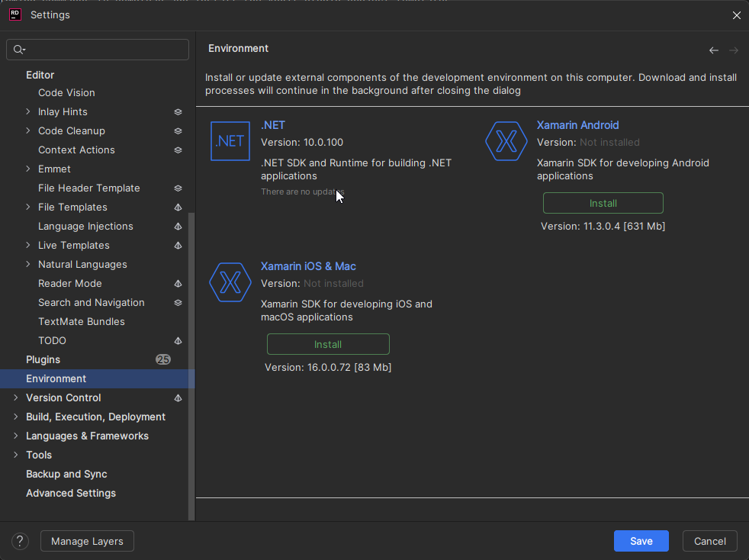Click the layer icon beside Reader Mode
The height and width of the screenshot is (560, 749).
coord(178,284)
